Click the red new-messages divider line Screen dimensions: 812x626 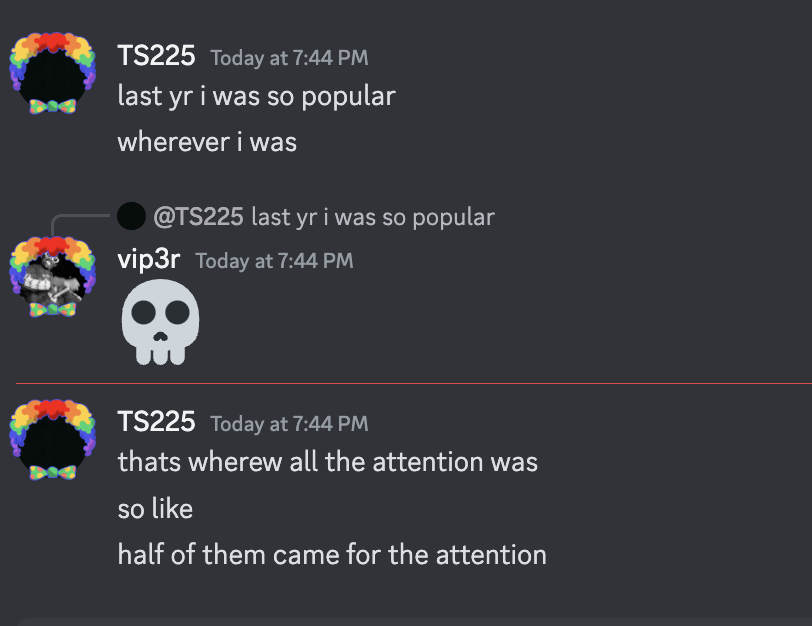pyautogui.click(x=413, y=384)
